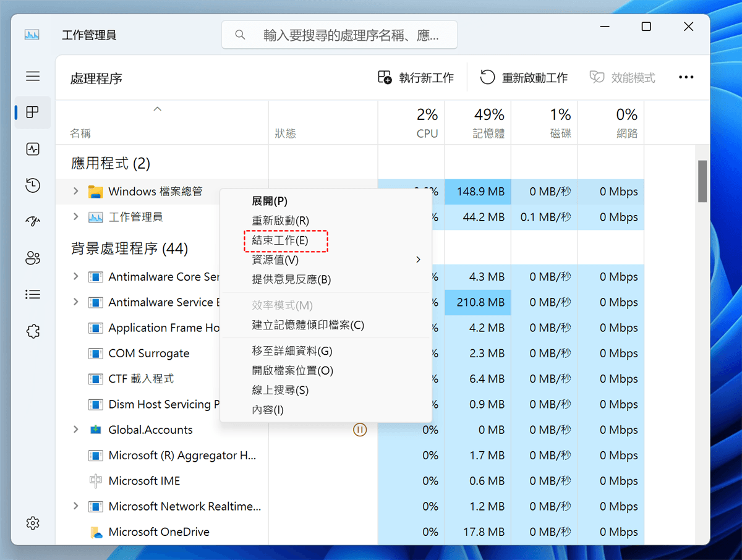The height and width of the screenshot is (560, 742).
Task: Expand the Antimalware Core Service row
Action: click(76, 276)
